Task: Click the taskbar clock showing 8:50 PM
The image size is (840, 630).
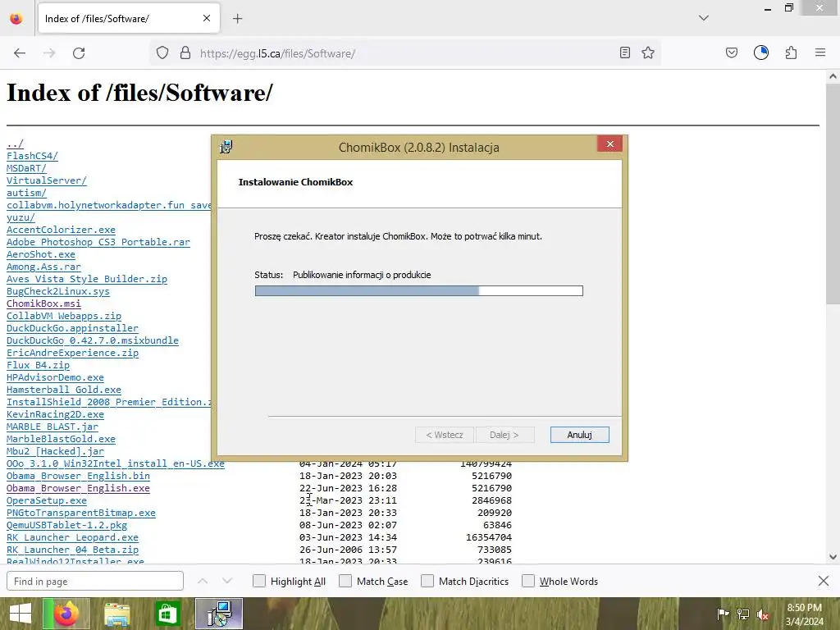Action: [804, 614]
